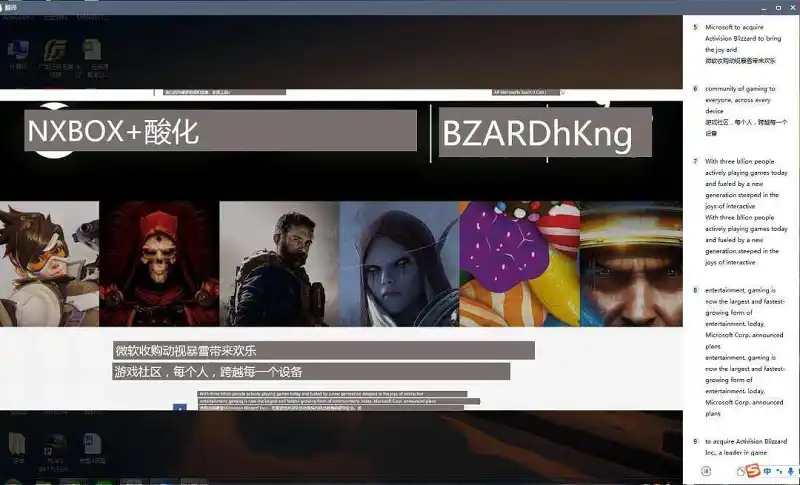Click small overlay line With three billion people
The height and width of the screenshot is (485, 800).
332,394
